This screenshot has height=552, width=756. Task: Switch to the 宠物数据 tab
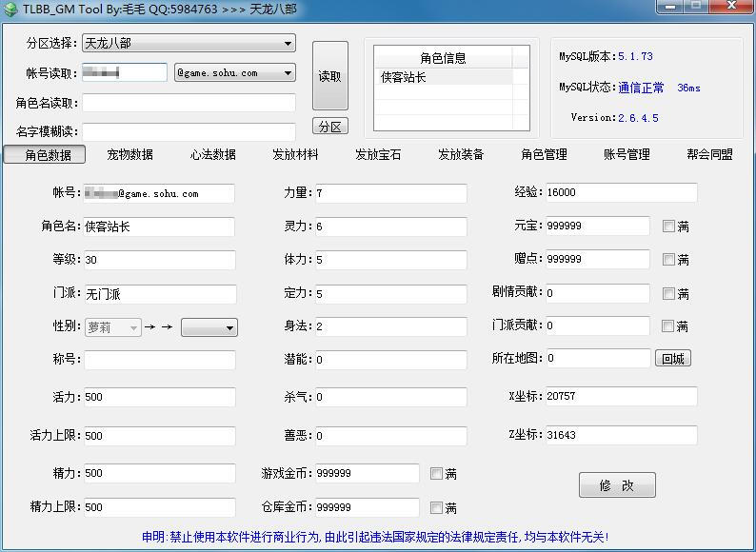pyautogui.click(x=129, y=155)
